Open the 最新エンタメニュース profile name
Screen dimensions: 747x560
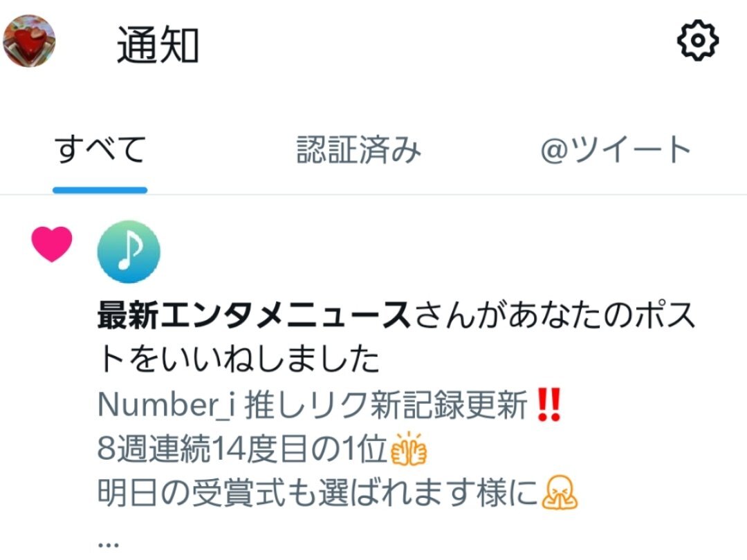(x=254, y=315)
